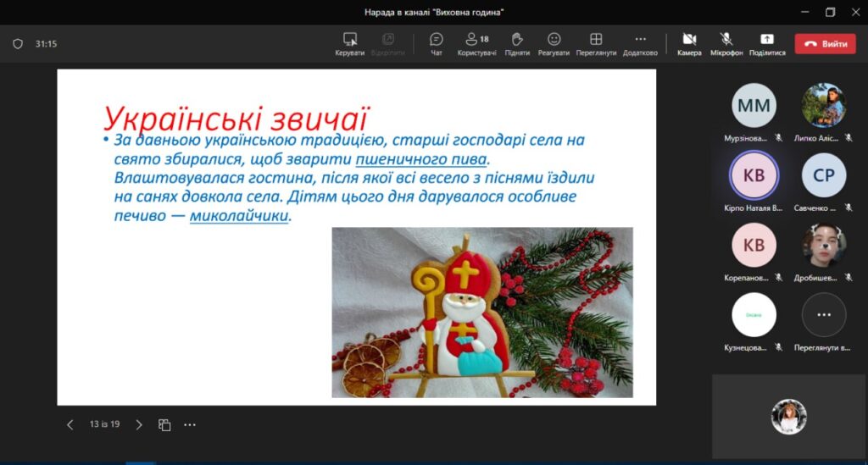
Task: Go to the previous slide arrow
Action: (70, 425)
